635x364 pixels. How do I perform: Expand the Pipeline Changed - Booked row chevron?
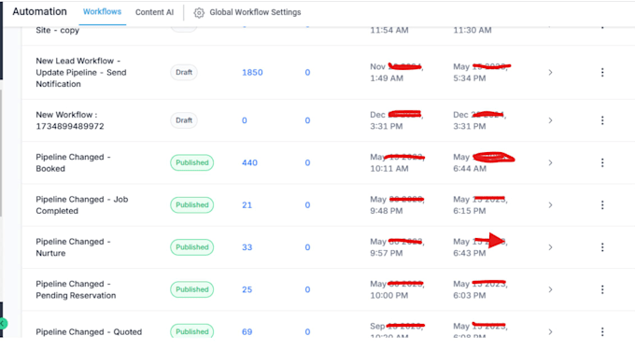[x=550, y=162]
